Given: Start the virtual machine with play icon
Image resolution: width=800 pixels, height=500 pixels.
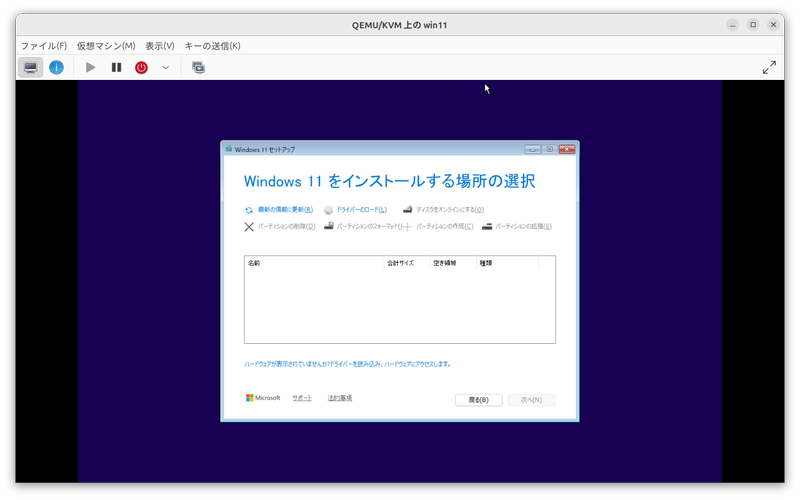Looking at the screenshot, I should [90, 67].
